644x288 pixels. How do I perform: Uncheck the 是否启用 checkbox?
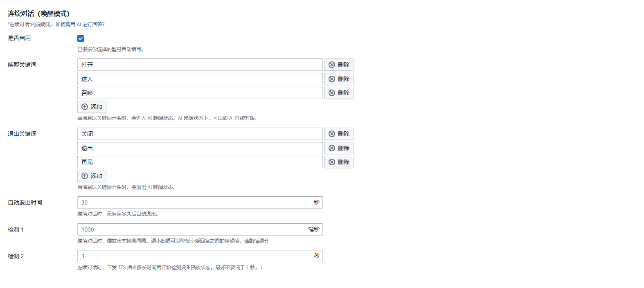click(x=81, y=38)
